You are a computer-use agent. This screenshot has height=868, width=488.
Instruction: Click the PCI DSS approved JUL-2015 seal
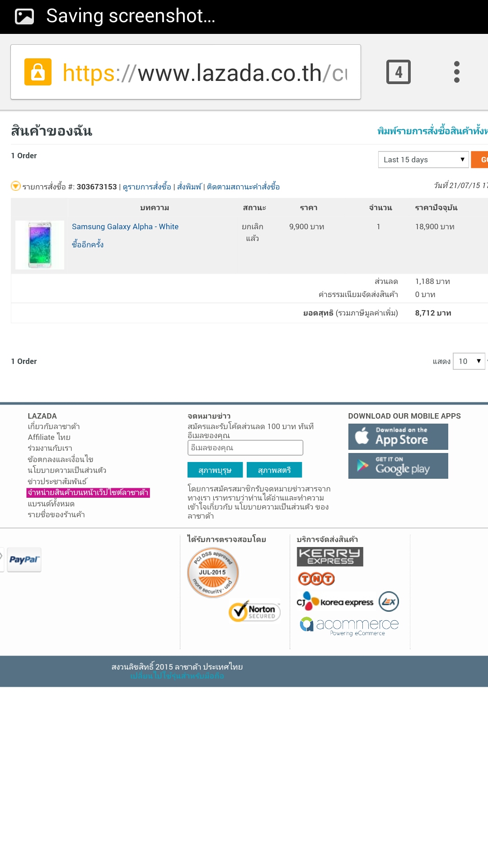(x=213, y=573)
